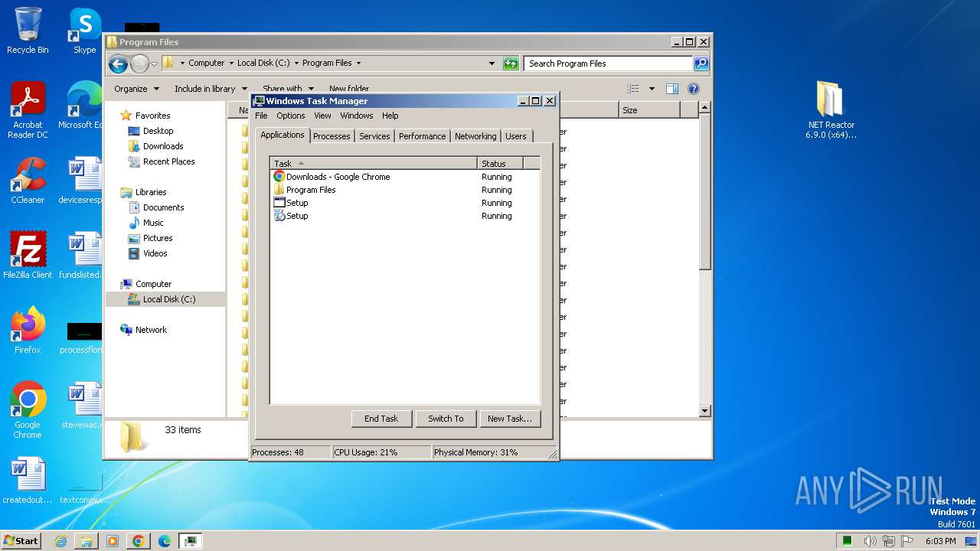The height and width of the screenshot is (551, 980).
Task: Open the NET Reactor 6.9.0 folder
Action: click(x=831, y=110)
